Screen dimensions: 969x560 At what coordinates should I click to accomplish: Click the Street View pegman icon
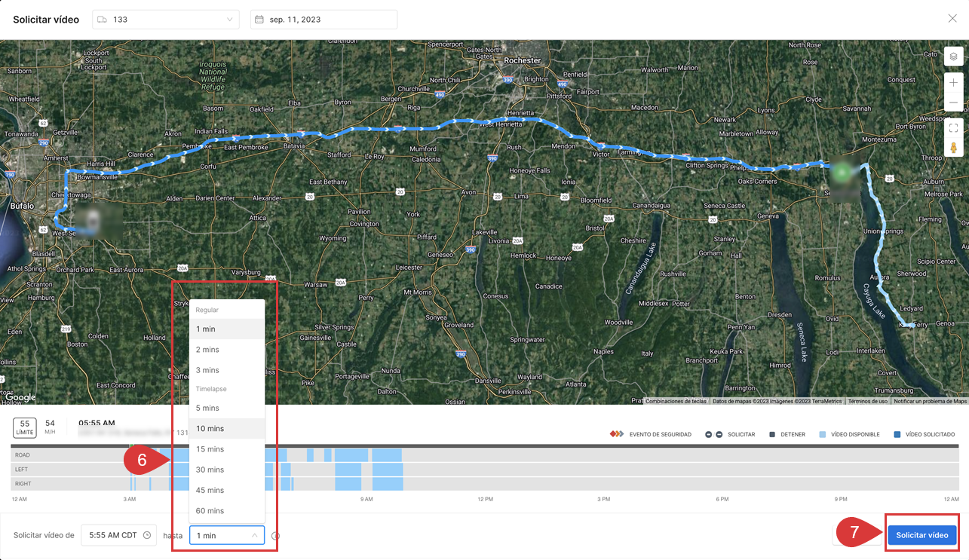click(x=953, y=148)
